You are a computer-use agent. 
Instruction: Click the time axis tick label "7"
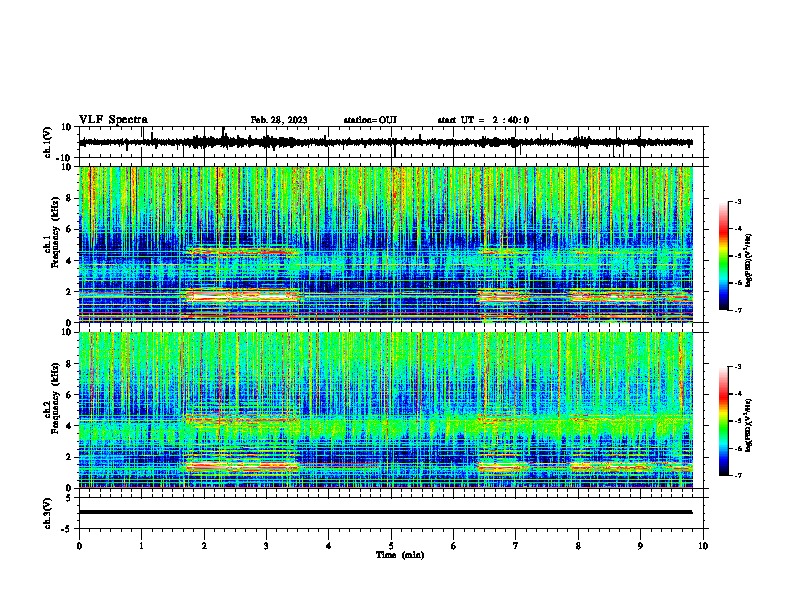pos(516,546)
